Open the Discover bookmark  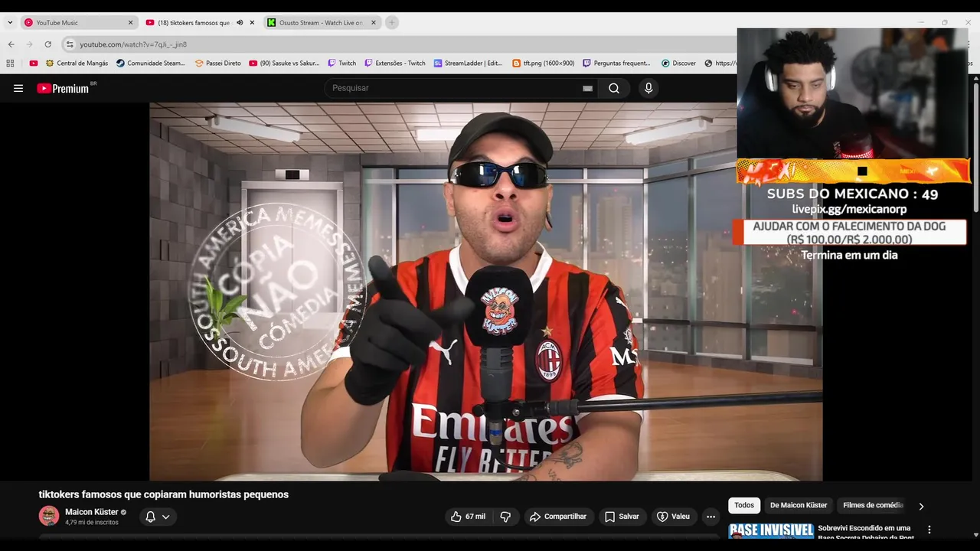tap(679, 64)
